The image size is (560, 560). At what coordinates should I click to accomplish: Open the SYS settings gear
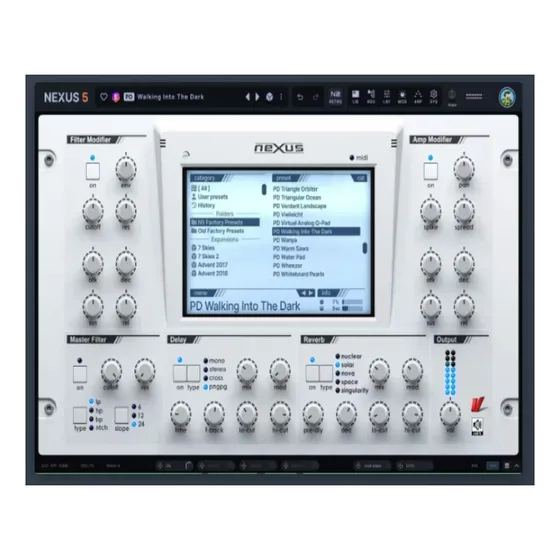[x=433, y=97]
